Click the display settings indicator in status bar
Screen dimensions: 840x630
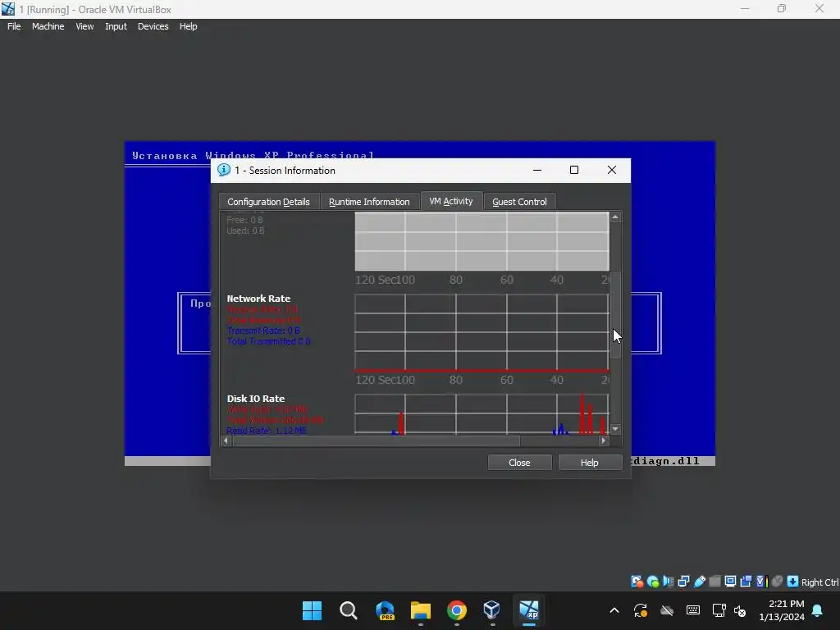pos(730,582)
